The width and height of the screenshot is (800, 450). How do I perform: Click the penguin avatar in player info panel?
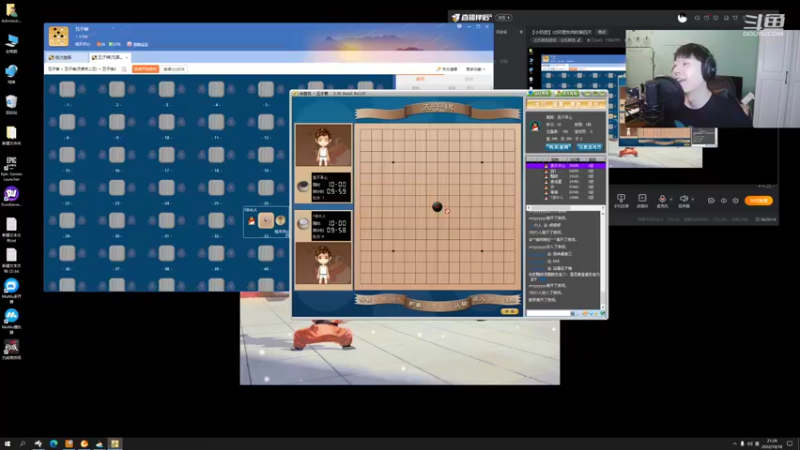coord(535,126)
